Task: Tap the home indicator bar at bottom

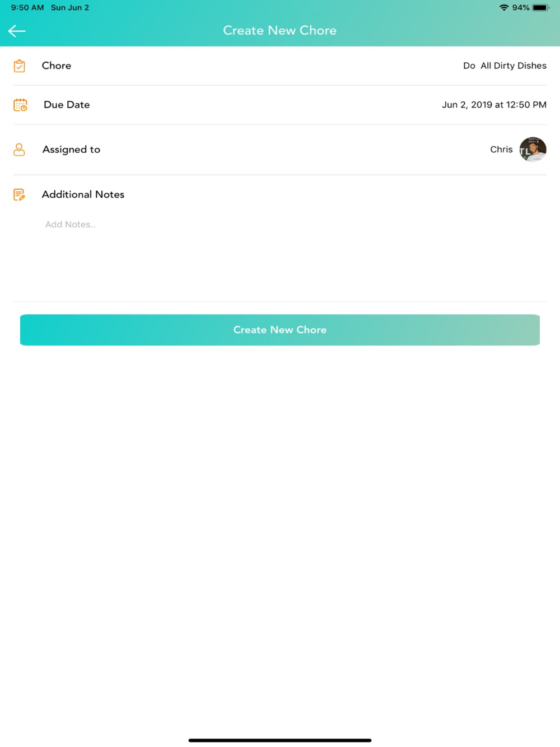Action: coord(280,740)
